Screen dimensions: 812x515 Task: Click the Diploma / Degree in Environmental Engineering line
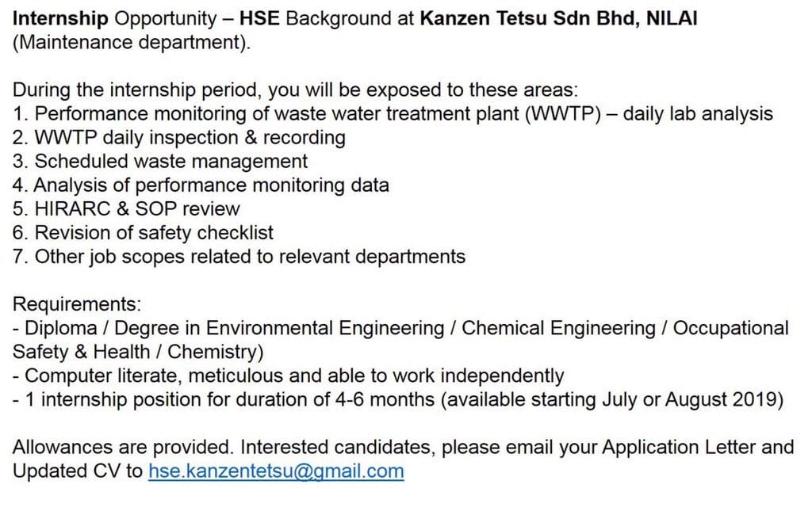click(x=400, y=328)
